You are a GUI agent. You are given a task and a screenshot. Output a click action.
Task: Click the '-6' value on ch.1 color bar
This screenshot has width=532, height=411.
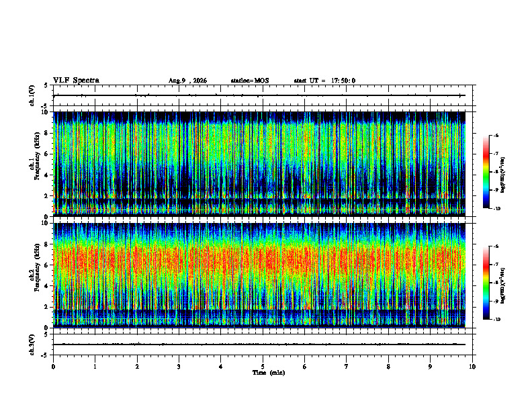(x=496, y=135)
